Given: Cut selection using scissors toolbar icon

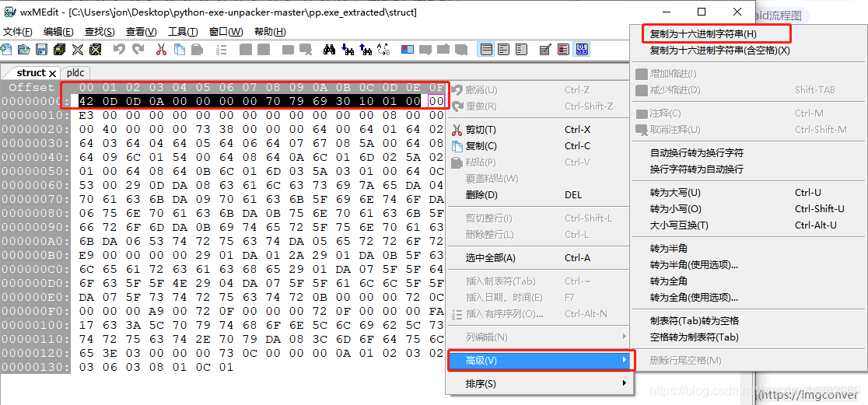Looking at the screenshot, I should click(x=161, y=49).
